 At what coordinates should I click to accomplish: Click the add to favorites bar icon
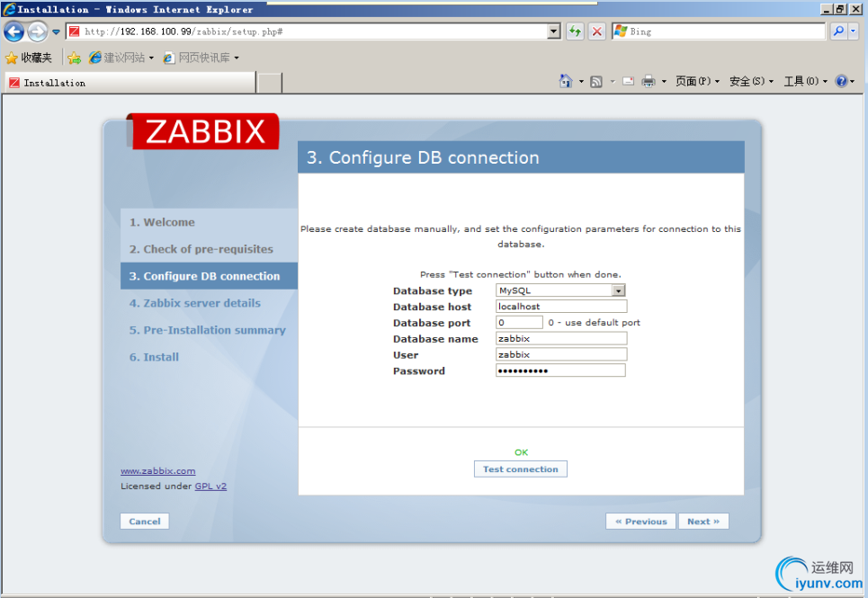tap(74, 58)
